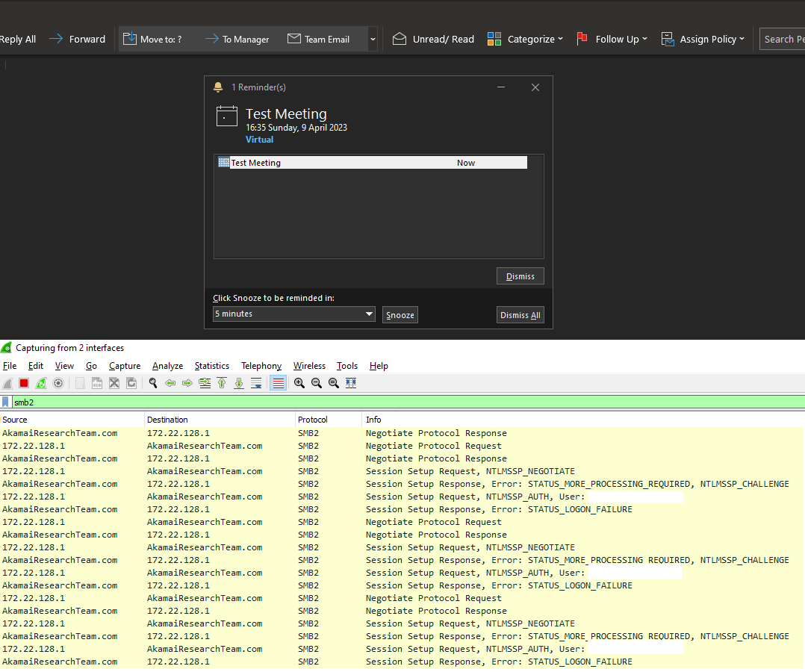Toggle Unread/Read status of message
The width and height of the screenshot is (805, 672).
click(x=434, y=39)
